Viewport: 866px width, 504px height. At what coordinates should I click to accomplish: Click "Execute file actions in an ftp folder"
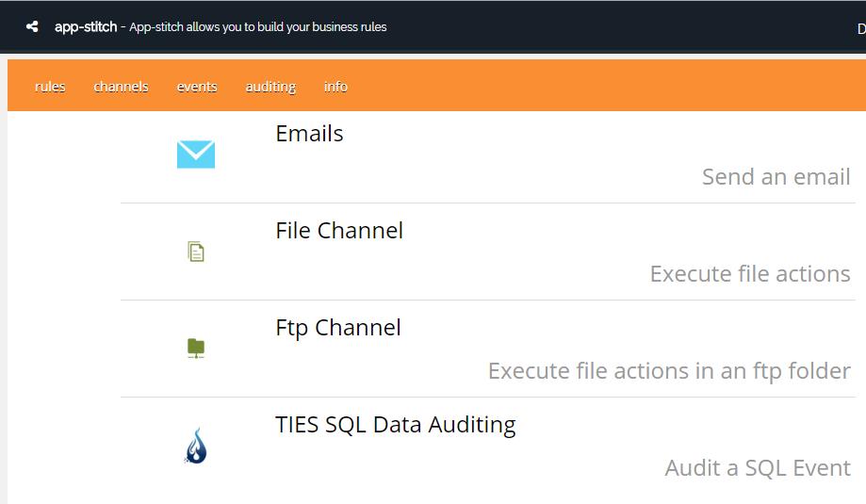(x=669, y=371)
